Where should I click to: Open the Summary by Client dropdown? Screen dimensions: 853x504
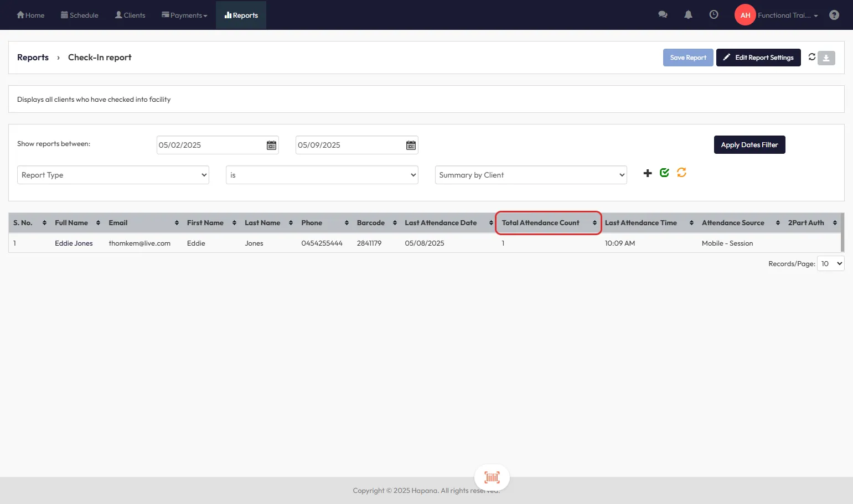530,175
